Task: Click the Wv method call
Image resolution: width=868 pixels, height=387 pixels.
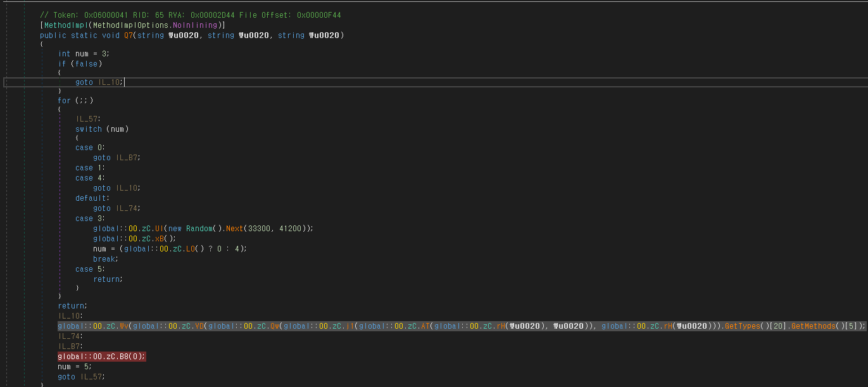Action: click(x=124, y=326)
